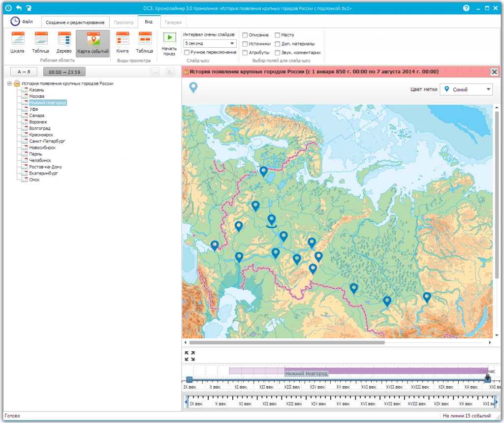Click the undo arrow in title bar
Image resolution: width=504 pixels, height=423 pixels.
pyautogui.click(x=19, y=8)
